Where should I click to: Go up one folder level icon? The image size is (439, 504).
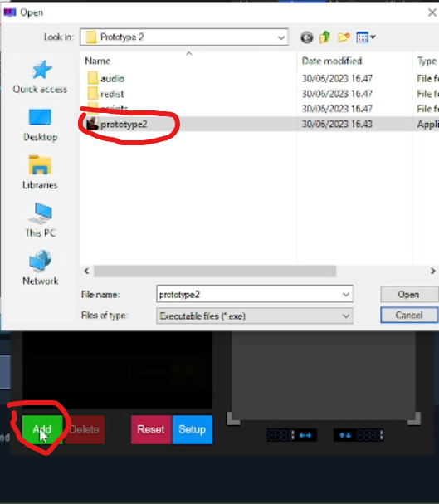(325, 37)
